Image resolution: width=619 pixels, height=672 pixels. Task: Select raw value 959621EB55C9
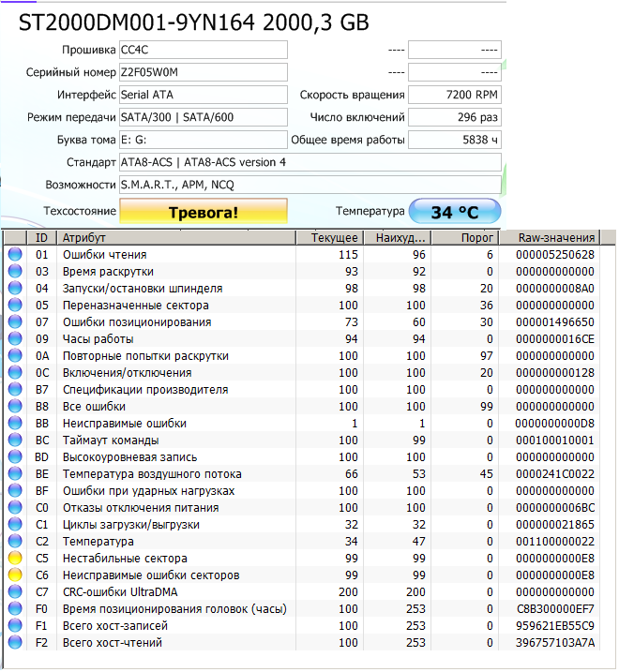point(555,626)
